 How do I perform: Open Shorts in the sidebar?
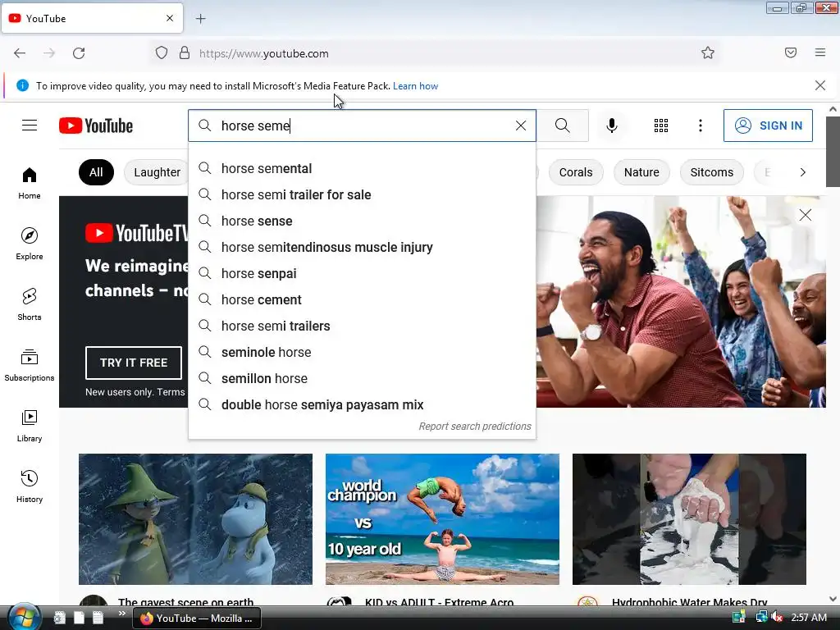[30, 304]
